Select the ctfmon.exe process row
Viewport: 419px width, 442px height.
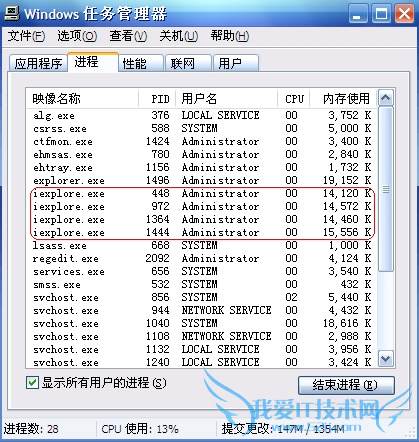[x=202, y=141]
